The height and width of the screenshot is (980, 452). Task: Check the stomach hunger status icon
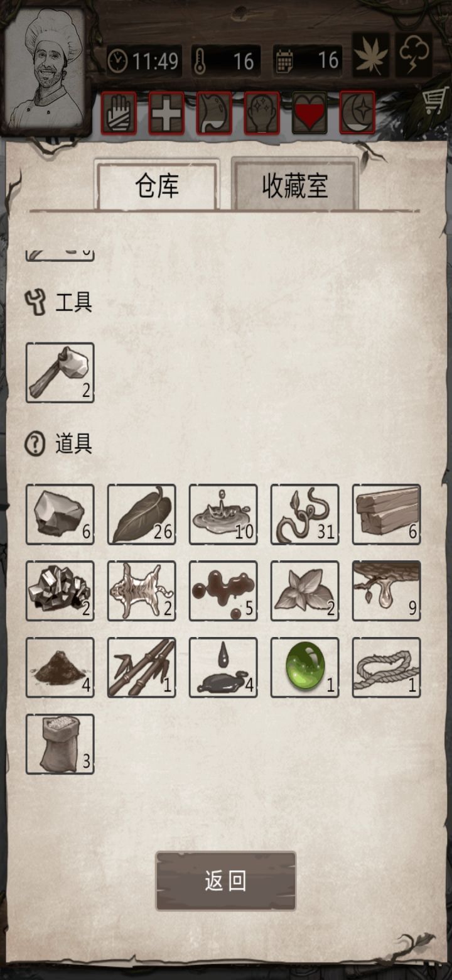click(214, 113)
